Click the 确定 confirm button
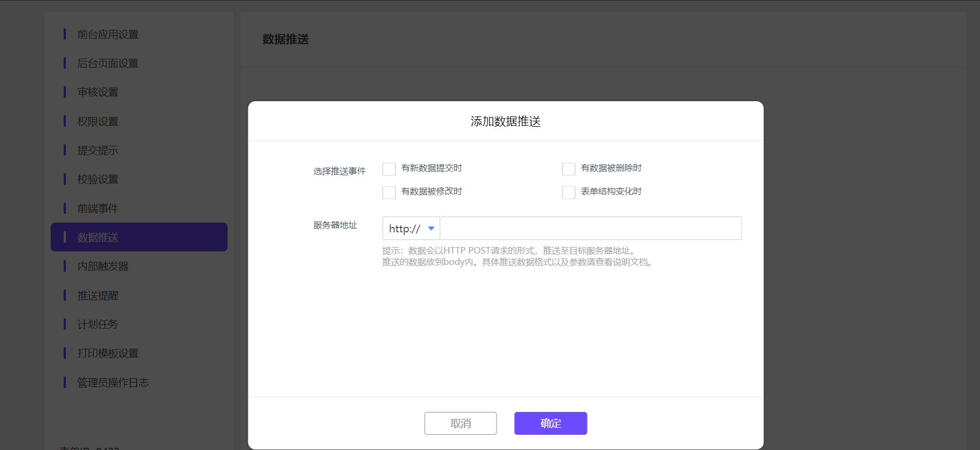The image size is (980, 450). (x=550, y=423)
